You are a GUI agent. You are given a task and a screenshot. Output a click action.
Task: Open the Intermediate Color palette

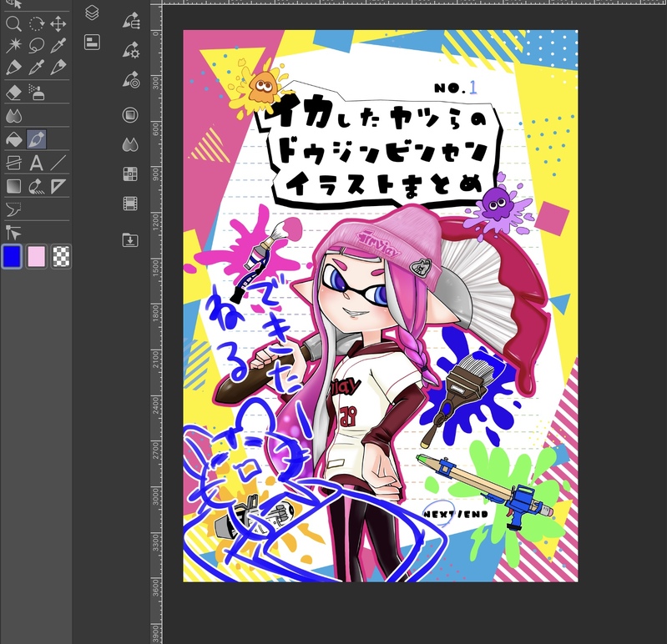click(x=130, y=144)
